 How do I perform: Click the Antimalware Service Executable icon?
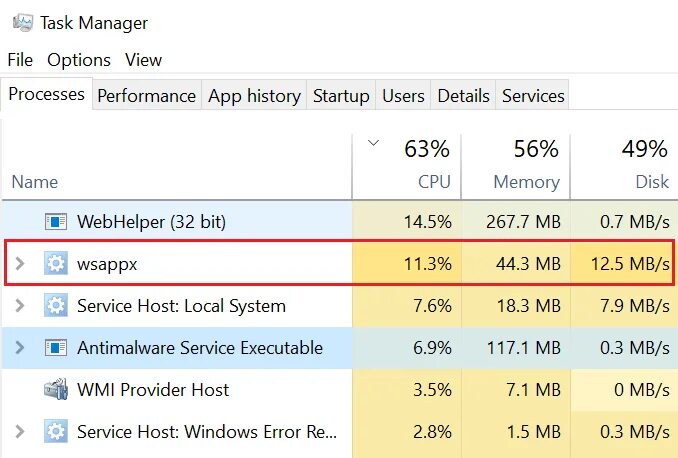pyautogui.click(x=56, y=348)
